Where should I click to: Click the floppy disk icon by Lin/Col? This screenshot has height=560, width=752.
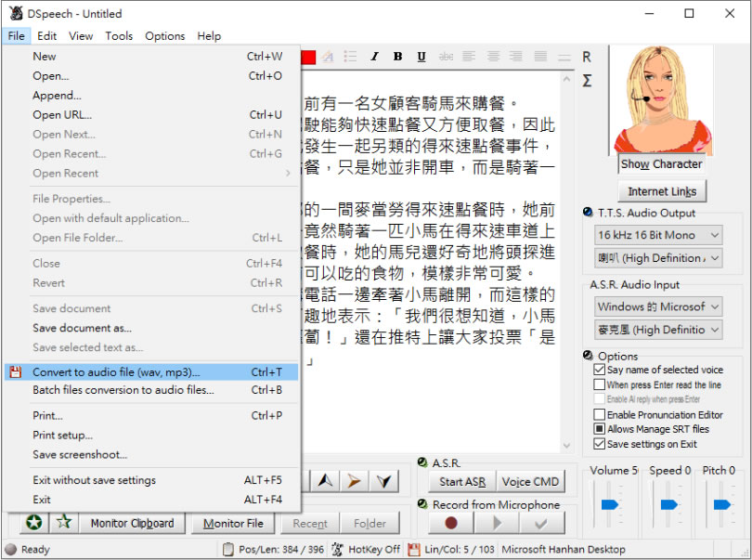413,550
